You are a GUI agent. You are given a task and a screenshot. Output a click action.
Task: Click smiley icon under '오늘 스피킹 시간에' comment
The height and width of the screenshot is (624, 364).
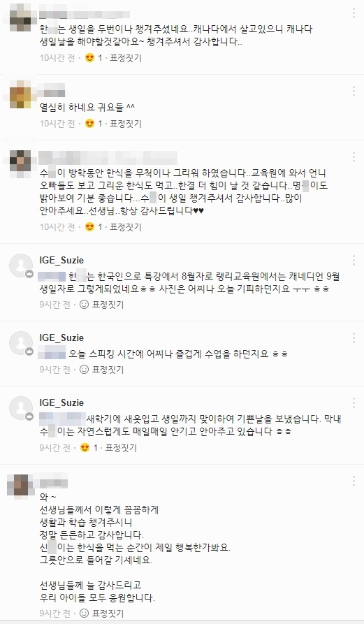pos(84,370)
